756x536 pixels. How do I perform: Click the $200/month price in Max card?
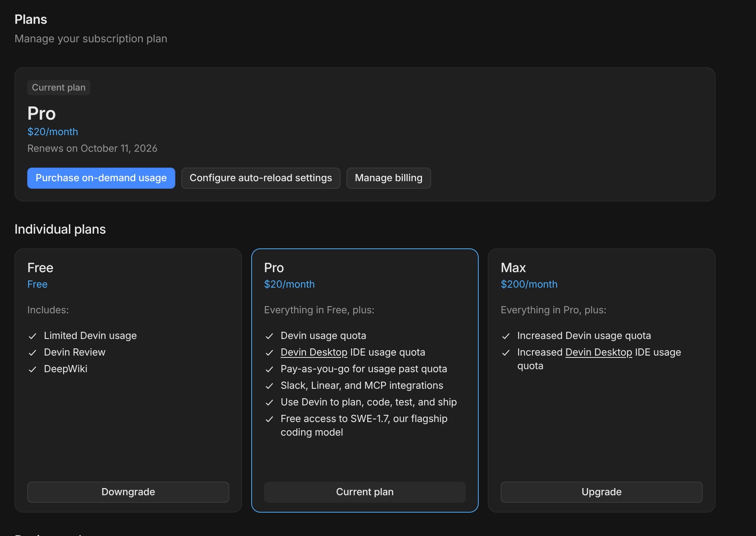pos(529,284)
